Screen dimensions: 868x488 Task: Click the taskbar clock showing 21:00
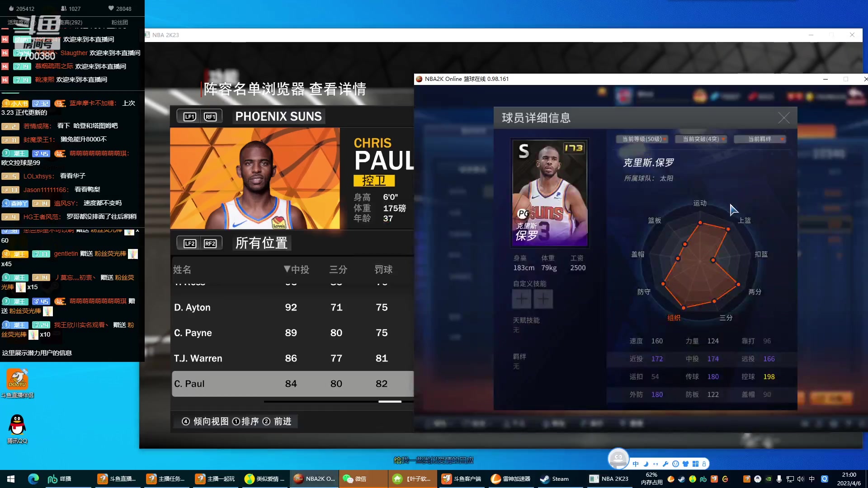849,479
